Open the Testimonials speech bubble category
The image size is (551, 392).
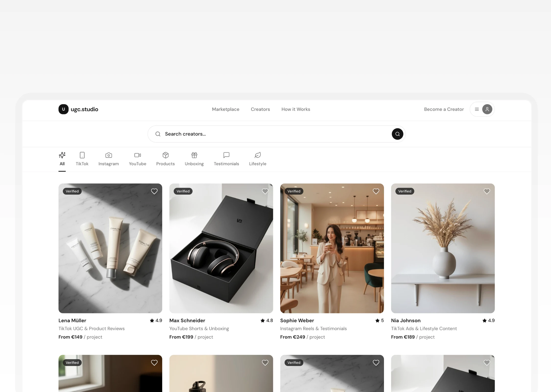[226, 155]
